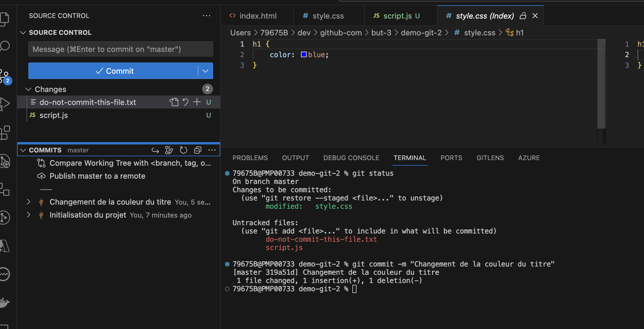Click GitLens graph icon in activity bar
The height and width of the screenshot is (329, 644).
(x=5, y=217)
